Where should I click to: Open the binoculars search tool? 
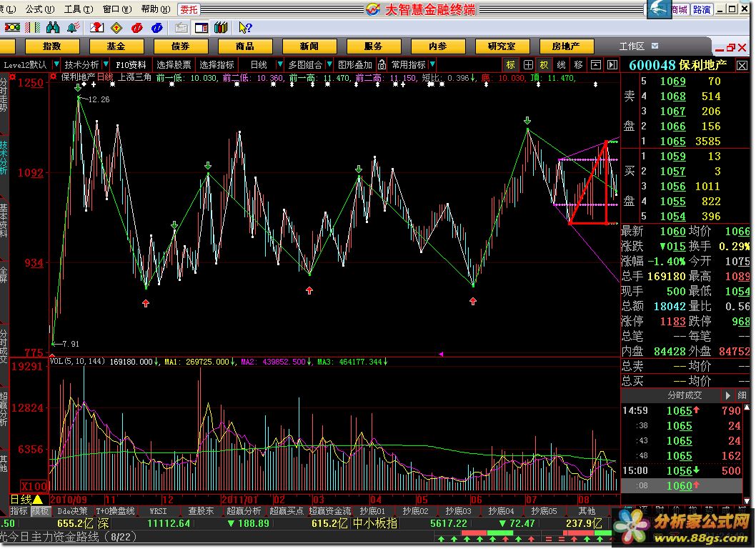click(53, 27)
